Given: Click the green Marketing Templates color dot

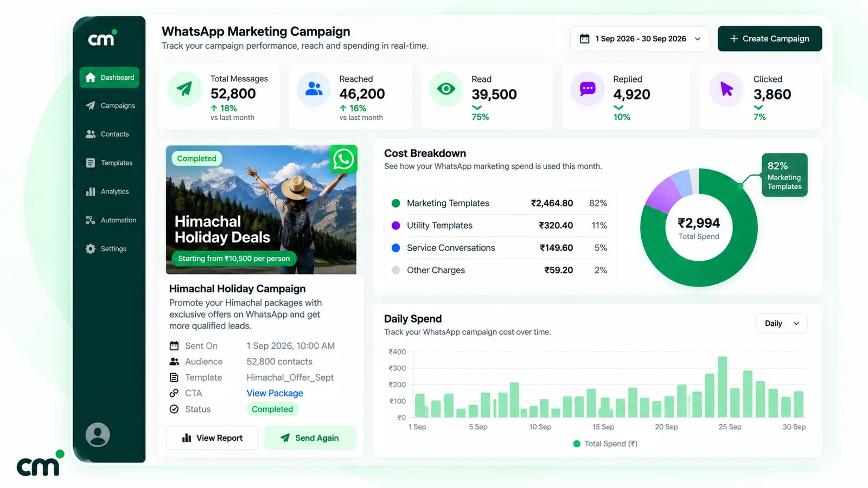Looking at the screenshot, I should (x=396, y=203).
